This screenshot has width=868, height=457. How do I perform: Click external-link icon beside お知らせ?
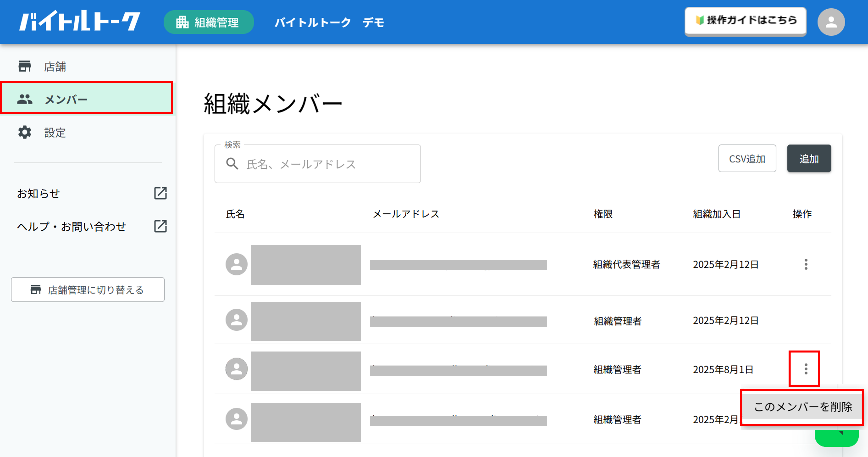(160, 193)
